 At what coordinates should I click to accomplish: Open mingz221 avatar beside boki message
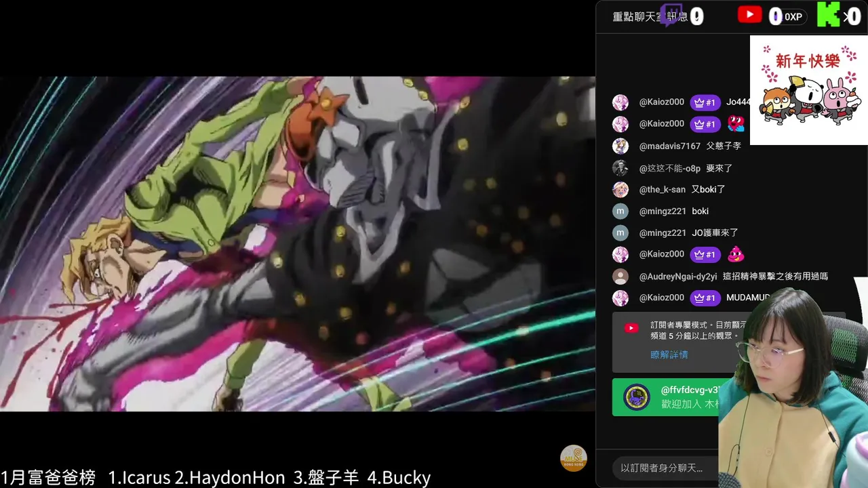pos(620,211)
